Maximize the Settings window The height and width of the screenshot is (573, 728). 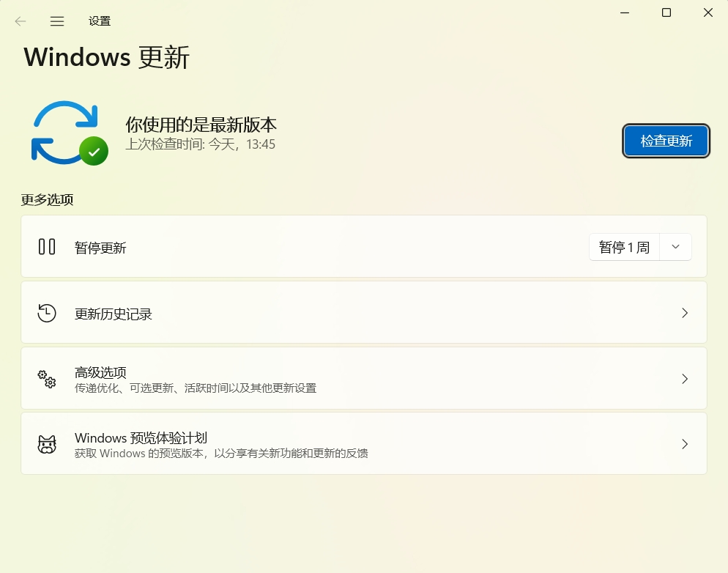point(666,13)
